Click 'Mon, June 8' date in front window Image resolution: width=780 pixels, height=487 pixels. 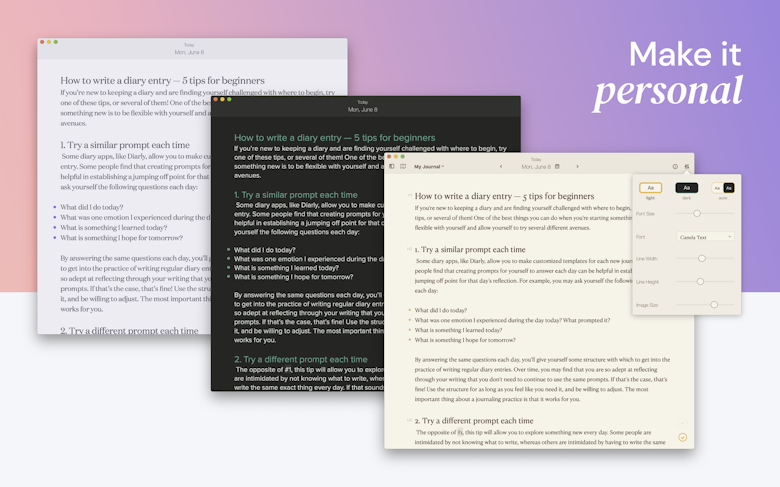pyautogui.click(x=536, y=167)
